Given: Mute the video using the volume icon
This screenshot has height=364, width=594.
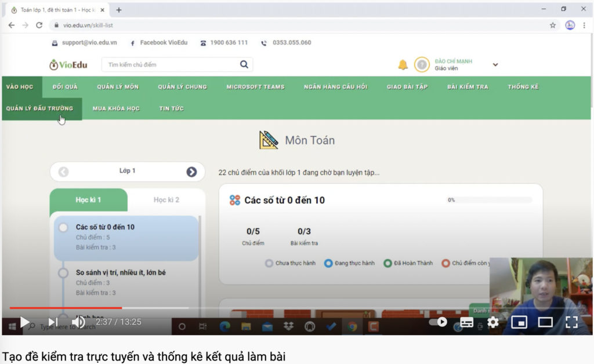Looking at the screenshot, I should tap(78, 322).
